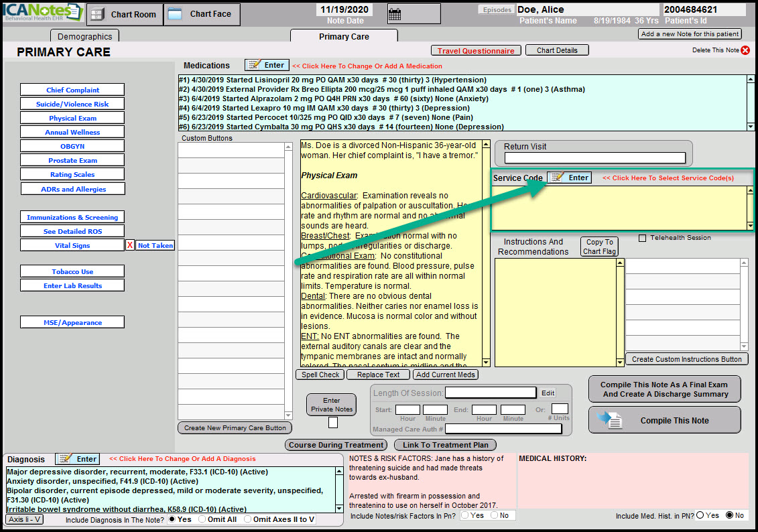
Task: Enable the Telehealth Session checkbox
Action: (x=643, y=238)
